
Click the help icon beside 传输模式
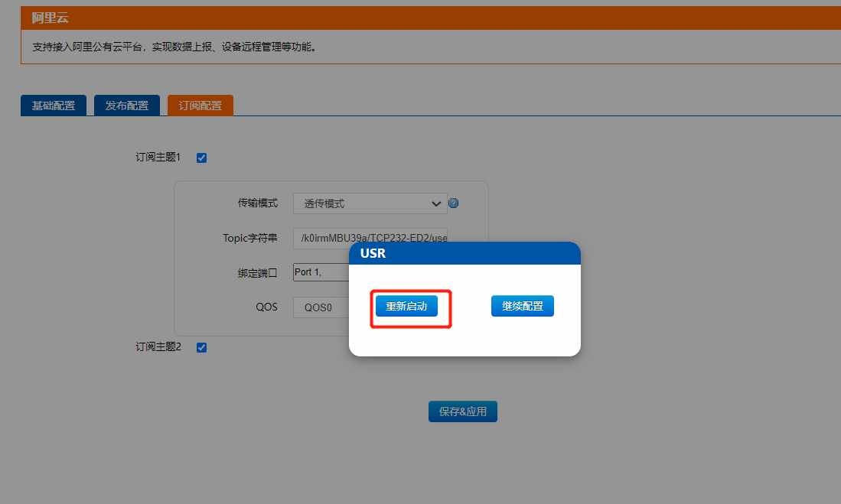point(453,203)
